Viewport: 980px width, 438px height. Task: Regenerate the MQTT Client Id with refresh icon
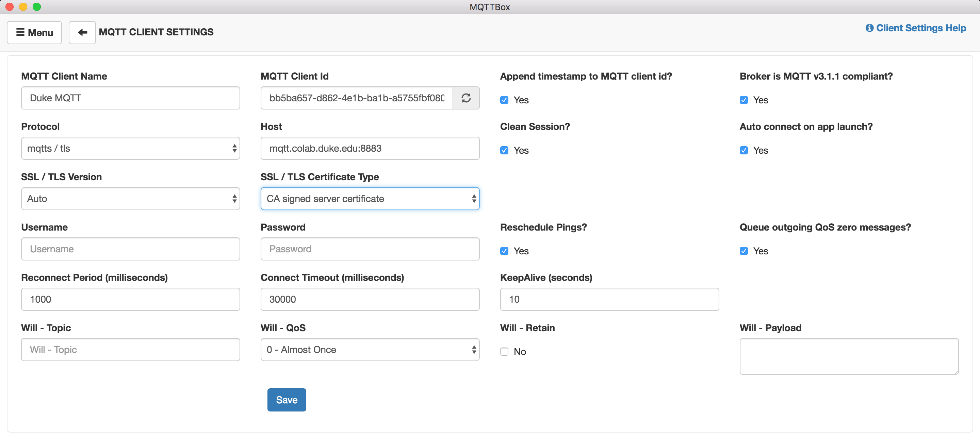tap(466, 98)
